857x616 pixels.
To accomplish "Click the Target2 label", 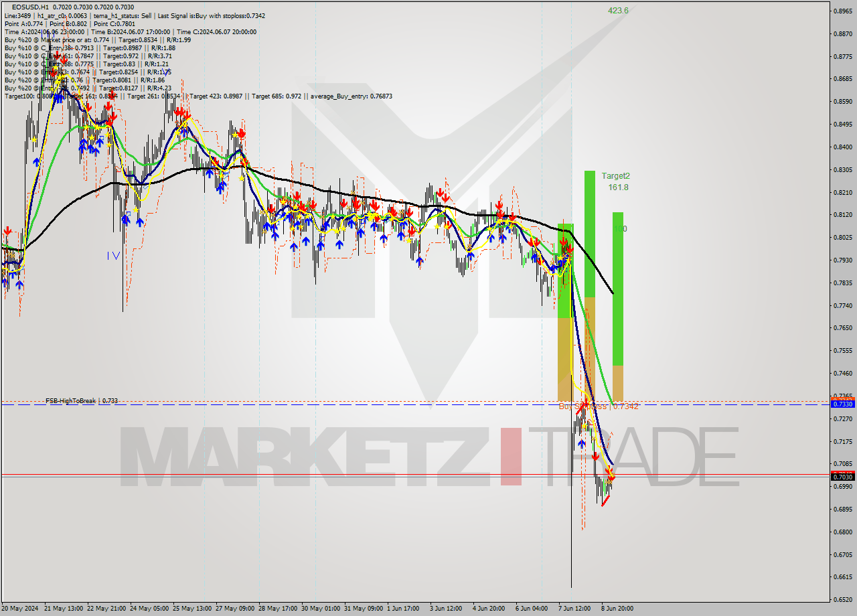I will (615, 176).
